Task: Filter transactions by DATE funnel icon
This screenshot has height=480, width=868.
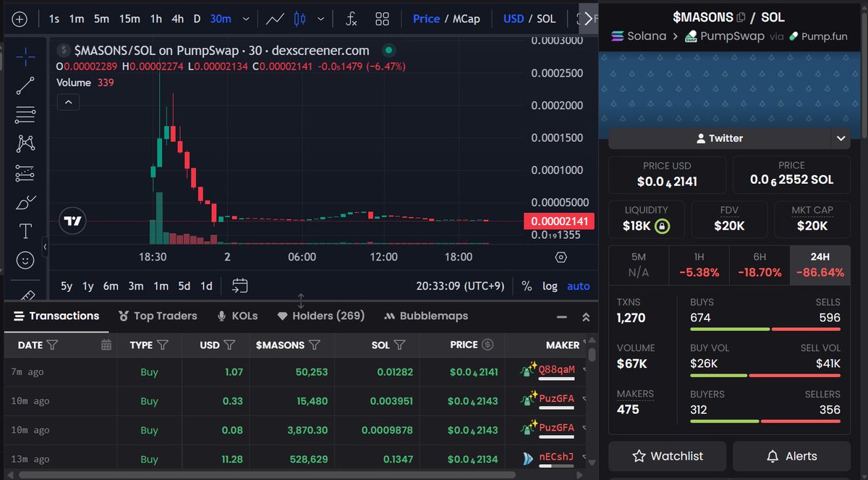Action: 52,345
